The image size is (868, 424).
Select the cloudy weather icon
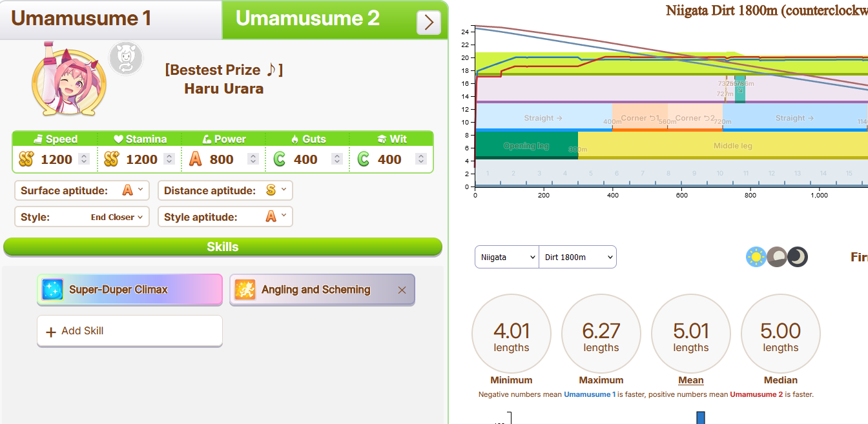[777, 257]
